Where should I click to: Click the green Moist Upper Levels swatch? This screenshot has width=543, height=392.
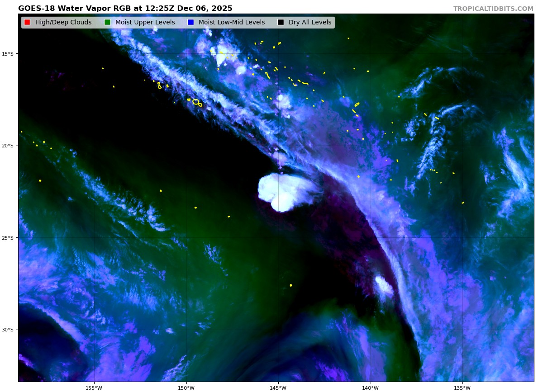click(107, 22)
